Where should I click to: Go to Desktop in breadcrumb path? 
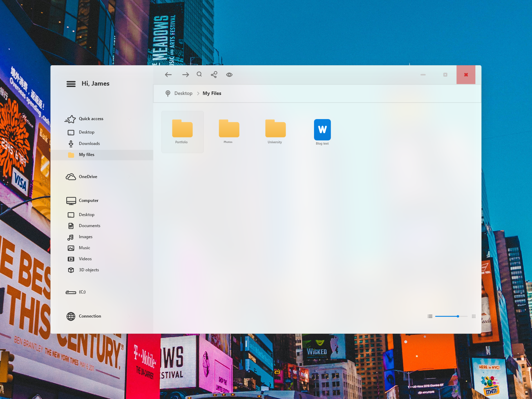click(183, 93)
